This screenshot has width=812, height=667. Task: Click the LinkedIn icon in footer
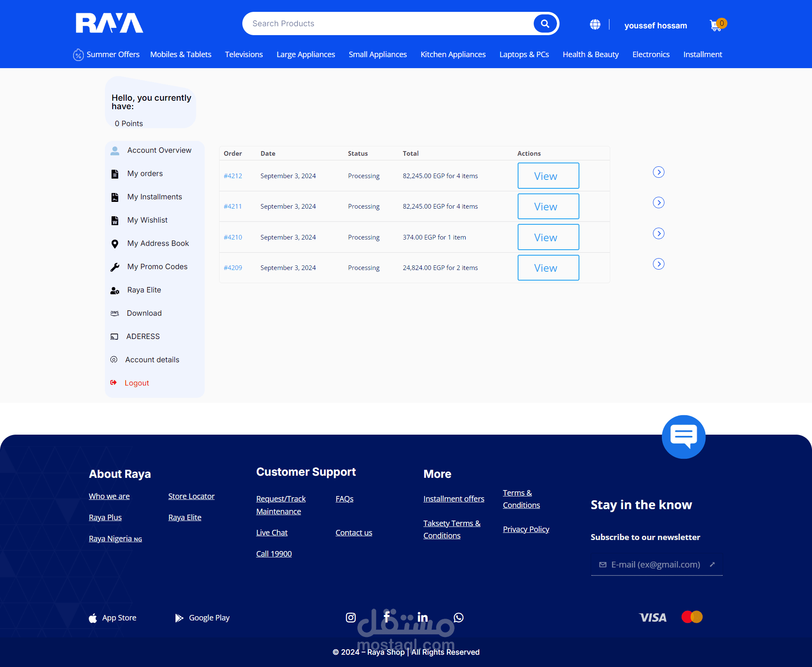(422, 617)
